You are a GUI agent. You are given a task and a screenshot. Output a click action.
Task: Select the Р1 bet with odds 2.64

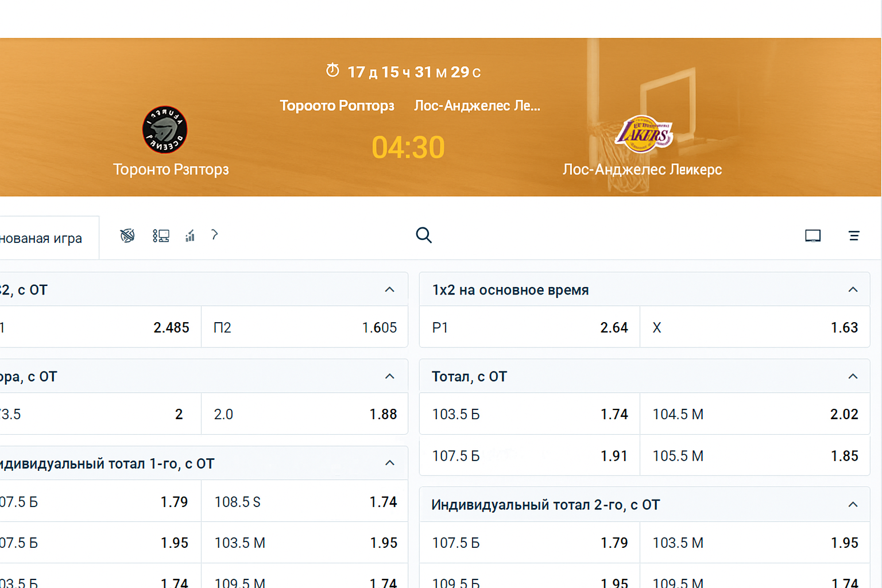point(529,327)
